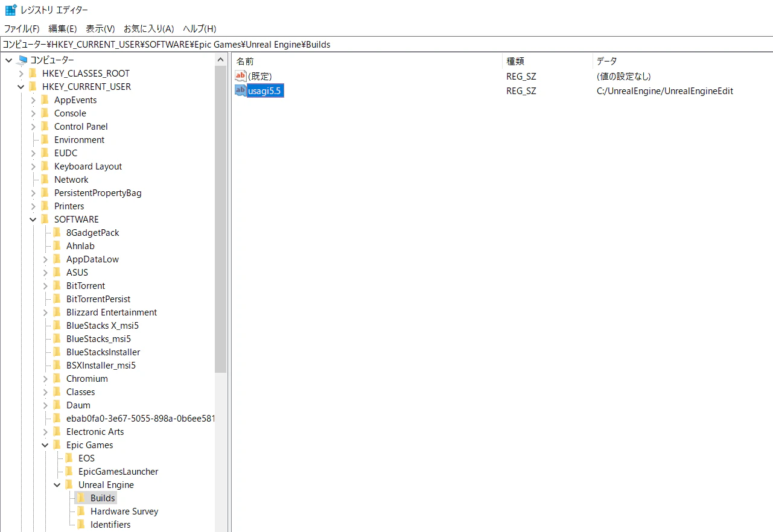
Task: Click the Blizzard Entertainment folder icon
Action: tap(57, 312)
